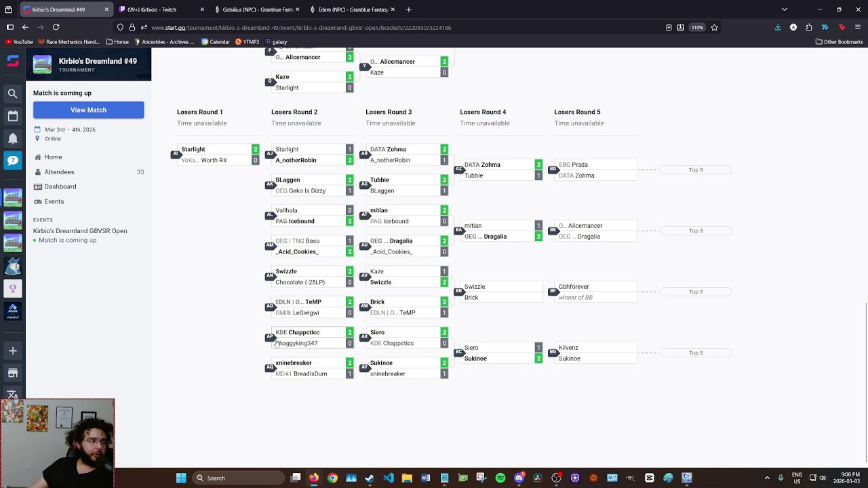
Task: Open the extensions puzzle-piece icon
Action: (x=809, y=27)
